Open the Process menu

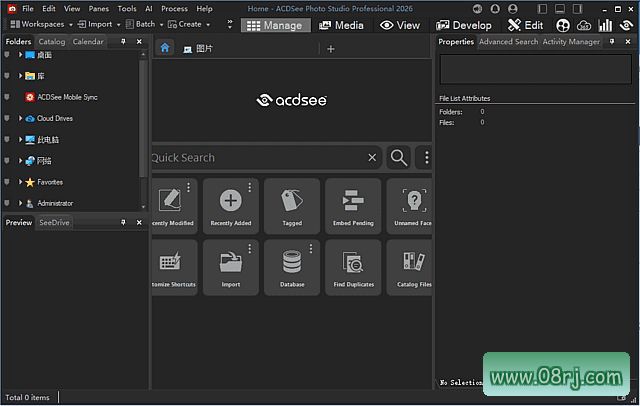point(174,8)
